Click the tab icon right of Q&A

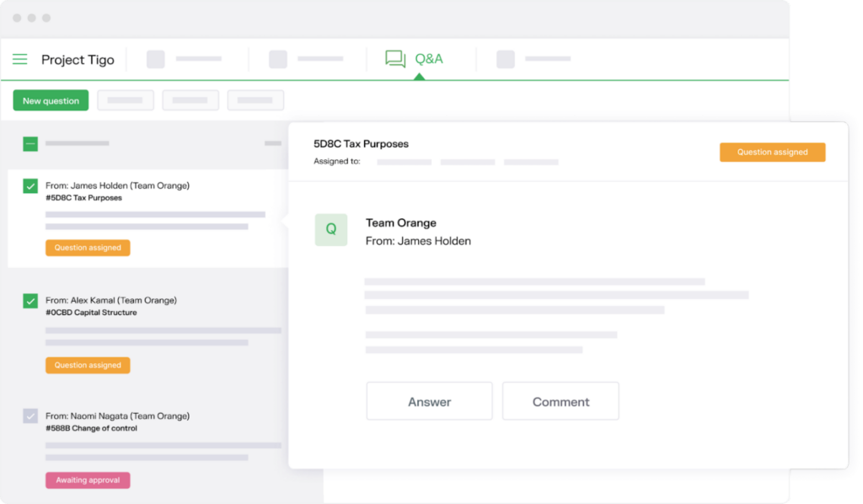click(504, 59)
